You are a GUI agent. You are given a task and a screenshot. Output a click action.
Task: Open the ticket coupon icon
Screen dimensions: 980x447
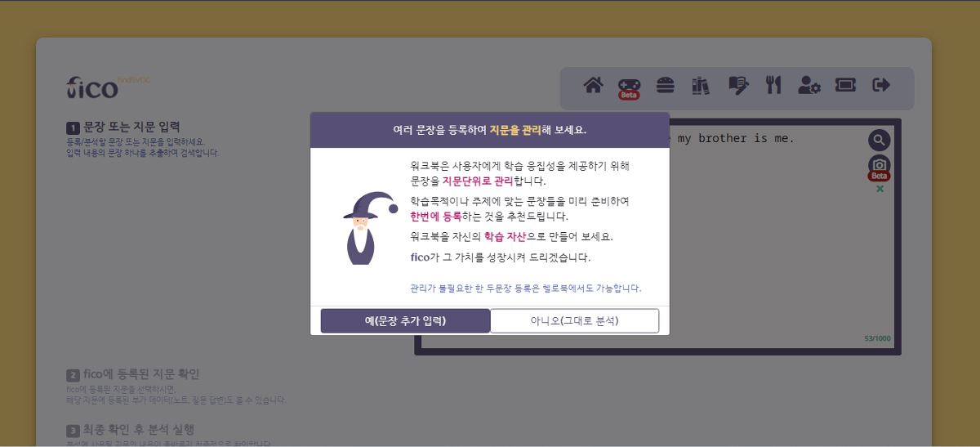pos(845,84)
